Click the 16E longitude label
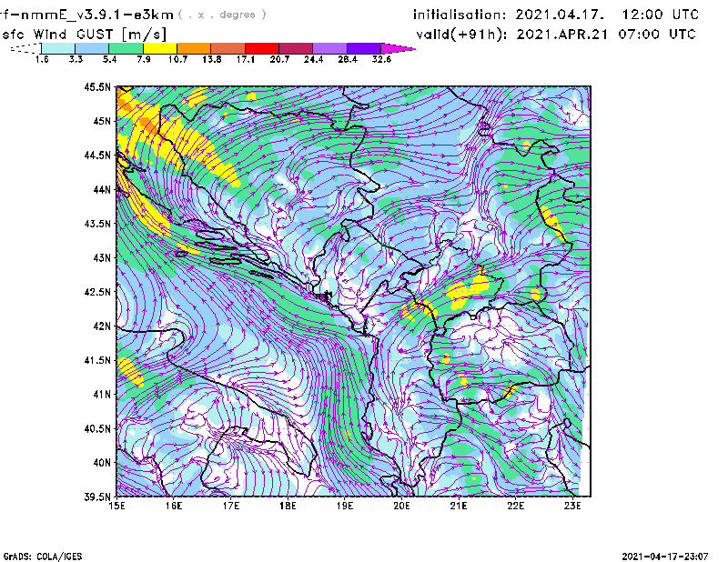 tap(174, 506)
